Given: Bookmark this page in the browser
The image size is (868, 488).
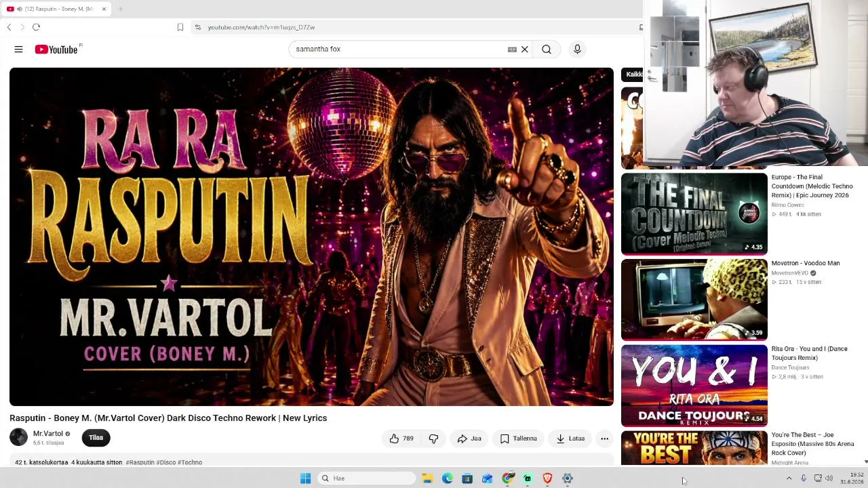Looking at the screenshot, I should click(180, 27).
